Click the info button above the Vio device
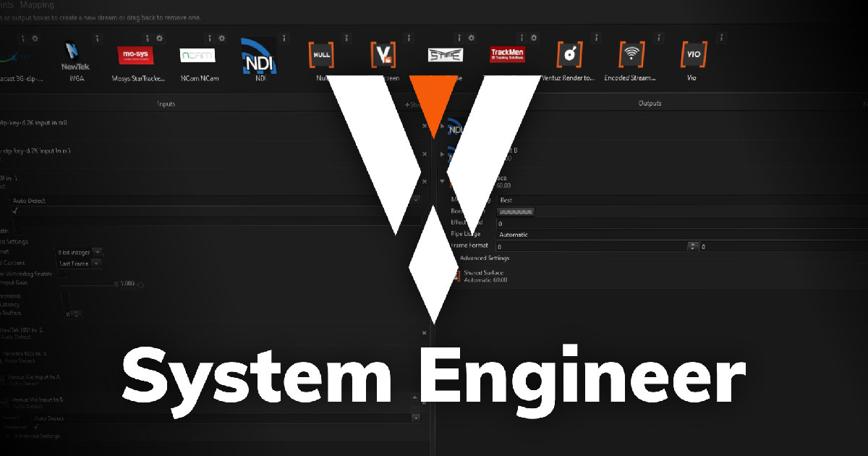Screen dimensions: 868x456 [x=720, y=38]
